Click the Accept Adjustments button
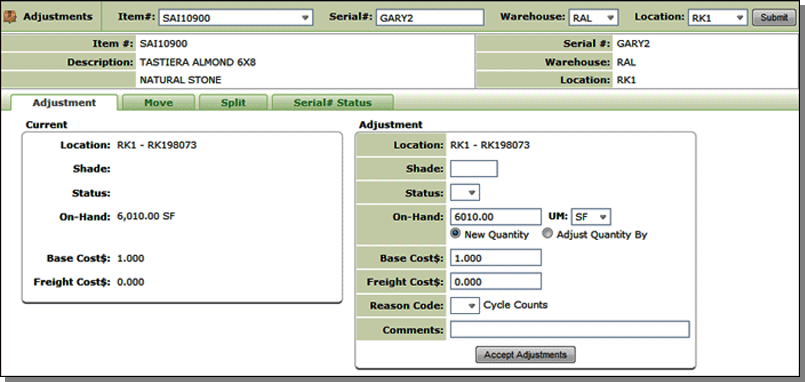 (x=525, y=355)
